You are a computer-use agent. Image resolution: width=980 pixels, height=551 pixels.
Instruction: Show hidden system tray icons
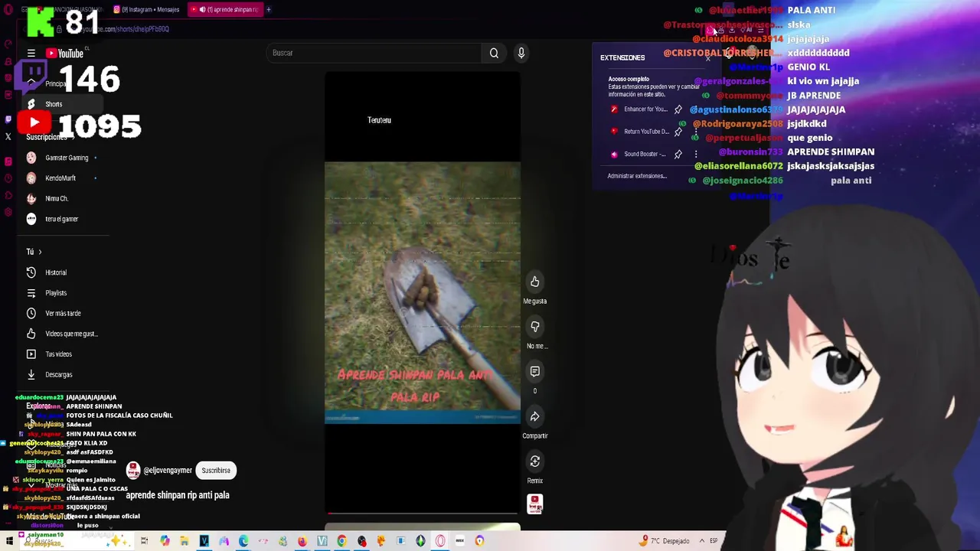(701, 541)
